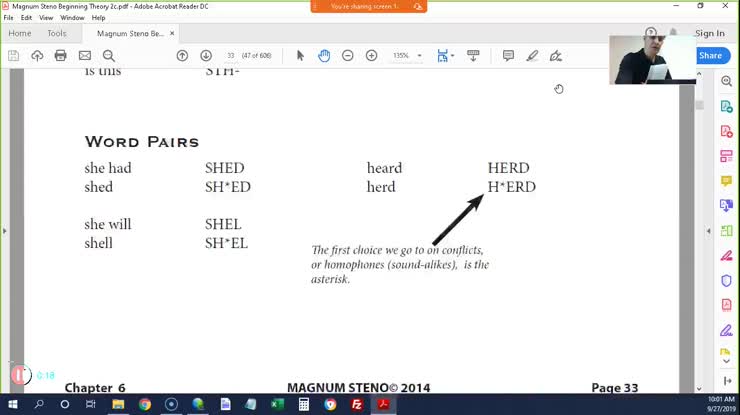740x415 pixels.
Task: Open Google Chrome from the taskbar
Action: pyautogui.click(x=145, y=405)
